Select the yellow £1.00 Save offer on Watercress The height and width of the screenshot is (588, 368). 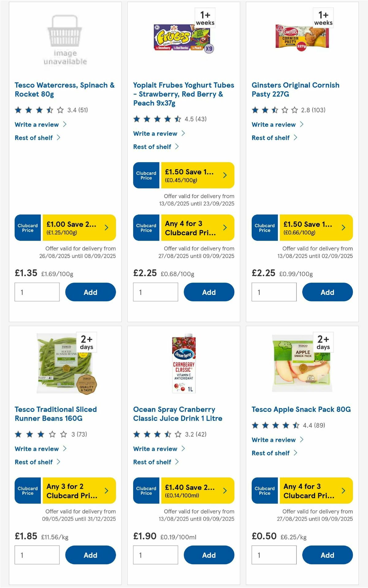(x=74, y=227)
